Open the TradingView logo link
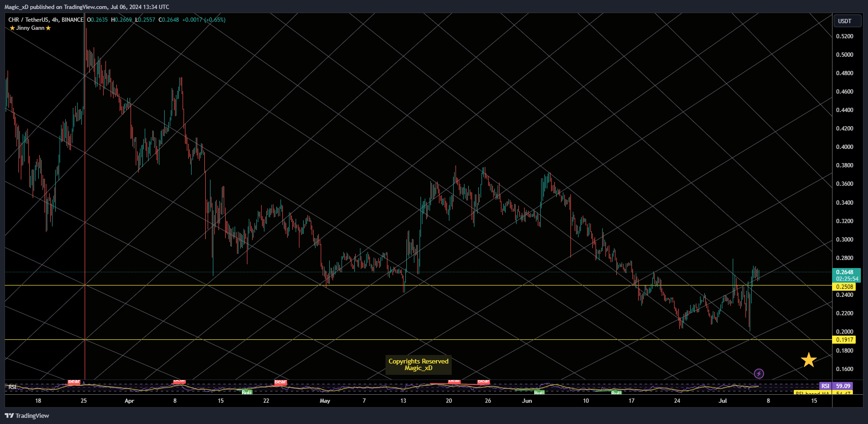 (27, 415)
